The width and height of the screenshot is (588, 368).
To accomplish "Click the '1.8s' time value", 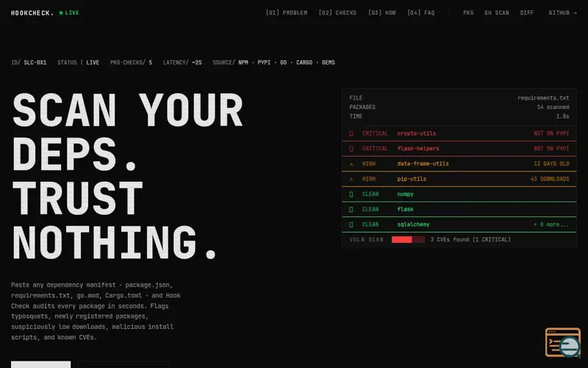I will coord(562,116).
